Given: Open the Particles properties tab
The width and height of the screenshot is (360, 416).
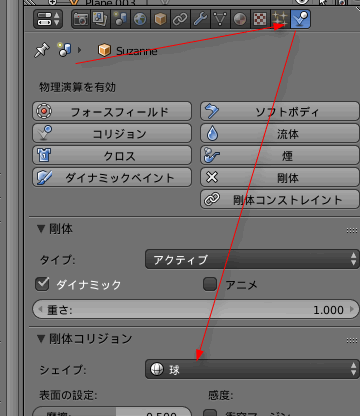Looking at the screenshot, I should [280, 19].
